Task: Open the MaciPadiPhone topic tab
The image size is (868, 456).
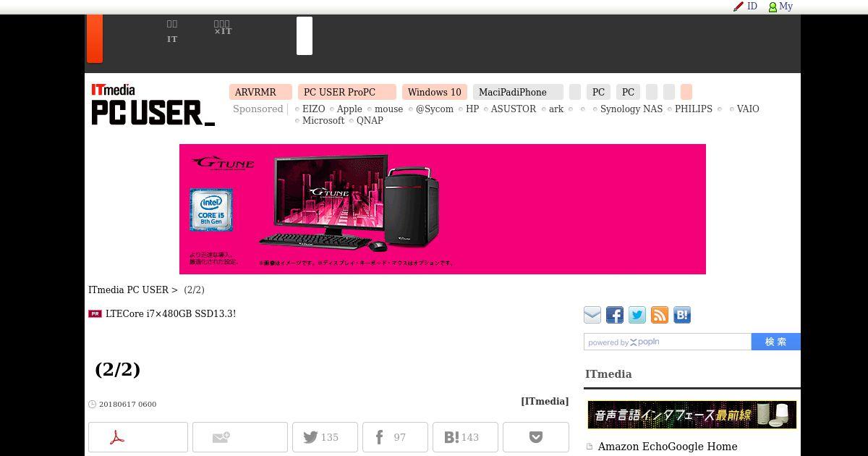Action: coord(518,92)
